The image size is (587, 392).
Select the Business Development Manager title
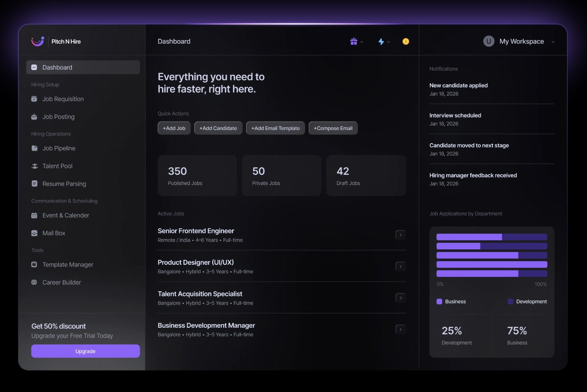pos(207,325)
